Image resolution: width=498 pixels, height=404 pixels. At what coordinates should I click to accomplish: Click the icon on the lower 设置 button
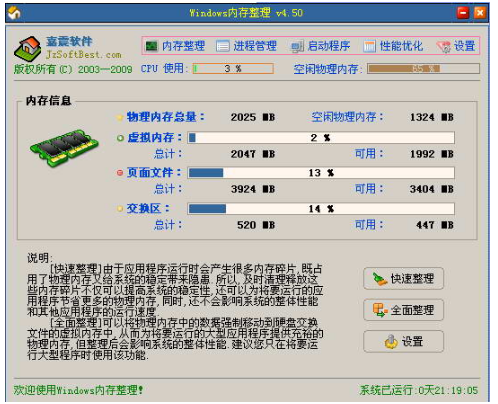[x=391, y=342]
